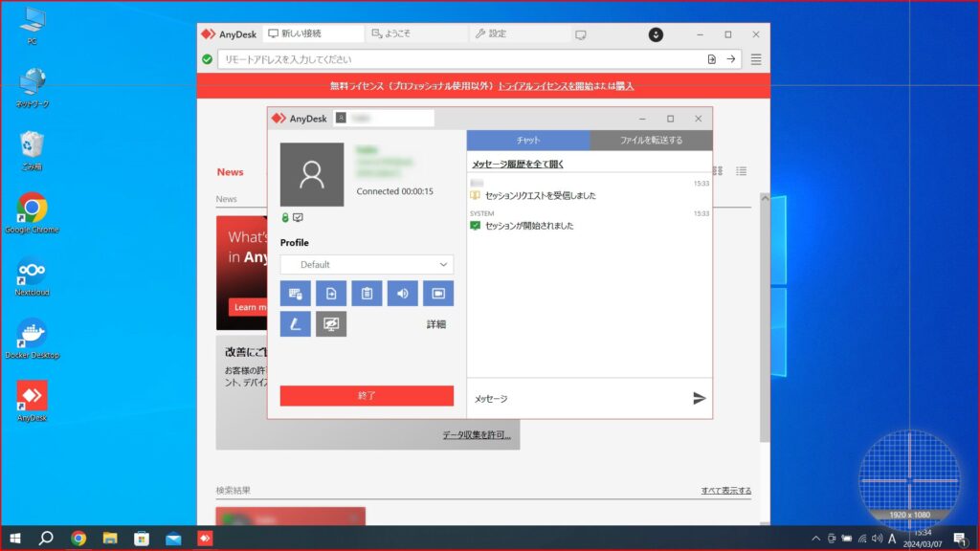Open Microsoft Store from the taskbar
Image resolution: width=980 pixels, height=551 pixels.
click(142, 539)
